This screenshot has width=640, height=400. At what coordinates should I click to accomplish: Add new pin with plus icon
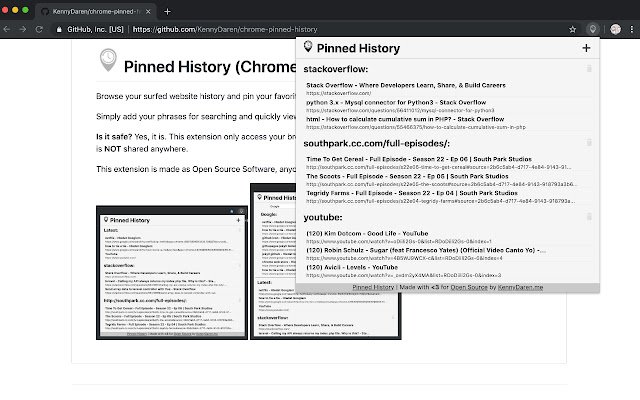tap(586, 48)
